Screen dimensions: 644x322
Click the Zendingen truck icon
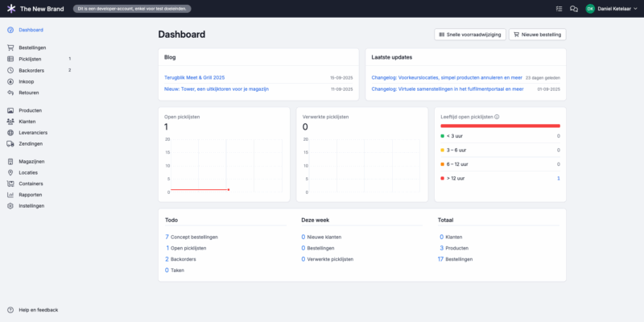point(10,143)
